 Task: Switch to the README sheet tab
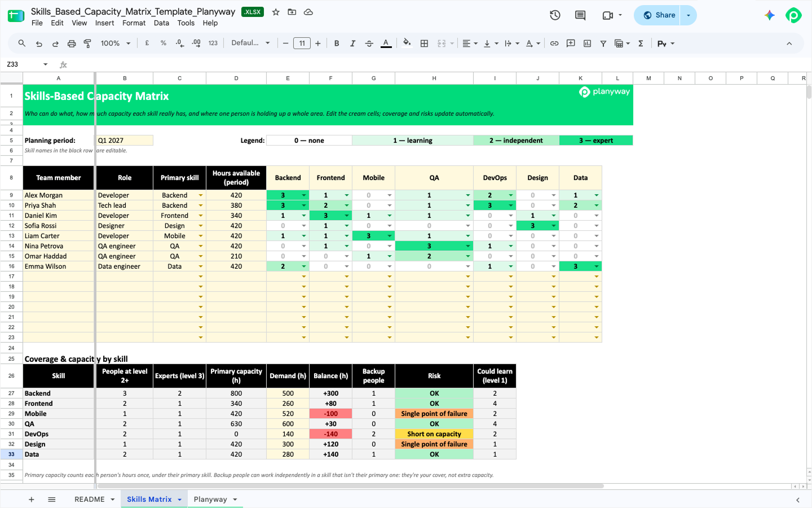click(90, 500)
